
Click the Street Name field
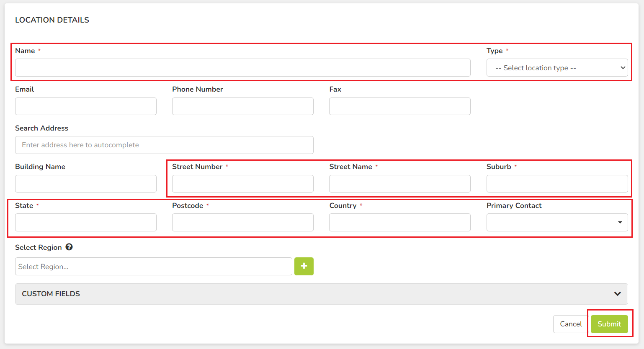coord(400,184)
